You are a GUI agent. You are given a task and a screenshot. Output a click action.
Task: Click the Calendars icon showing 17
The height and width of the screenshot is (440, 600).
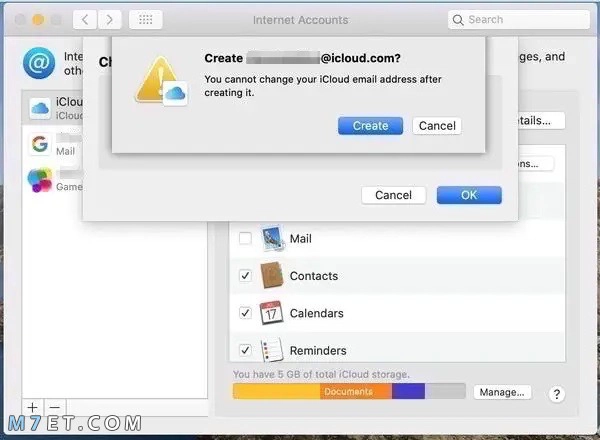click(271, 313)
